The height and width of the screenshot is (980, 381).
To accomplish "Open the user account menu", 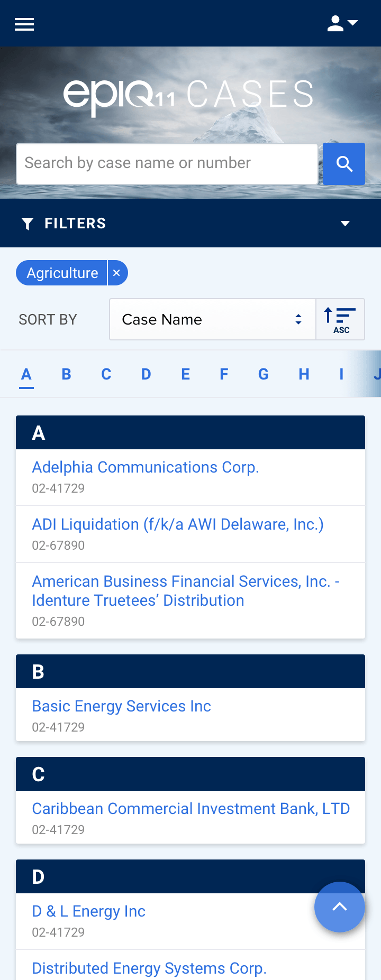I will coord(342,23).
